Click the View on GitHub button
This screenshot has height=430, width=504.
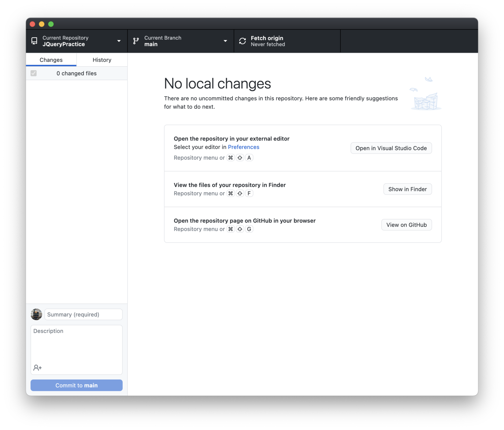coord(406,225)
